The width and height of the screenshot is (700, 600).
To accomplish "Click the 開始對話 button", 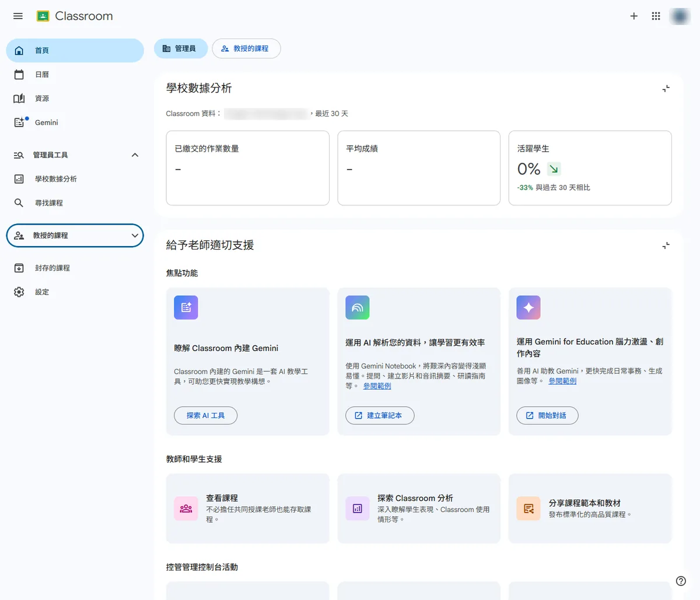I will [x=547, y=416].
